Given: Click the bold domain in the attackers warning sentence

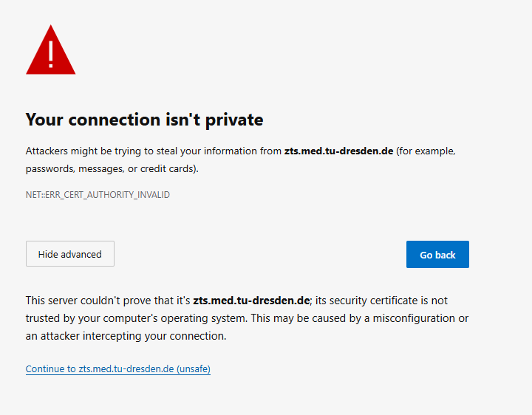Looking at the screenshot, I should pyautogui.click(x=338, y=151).
